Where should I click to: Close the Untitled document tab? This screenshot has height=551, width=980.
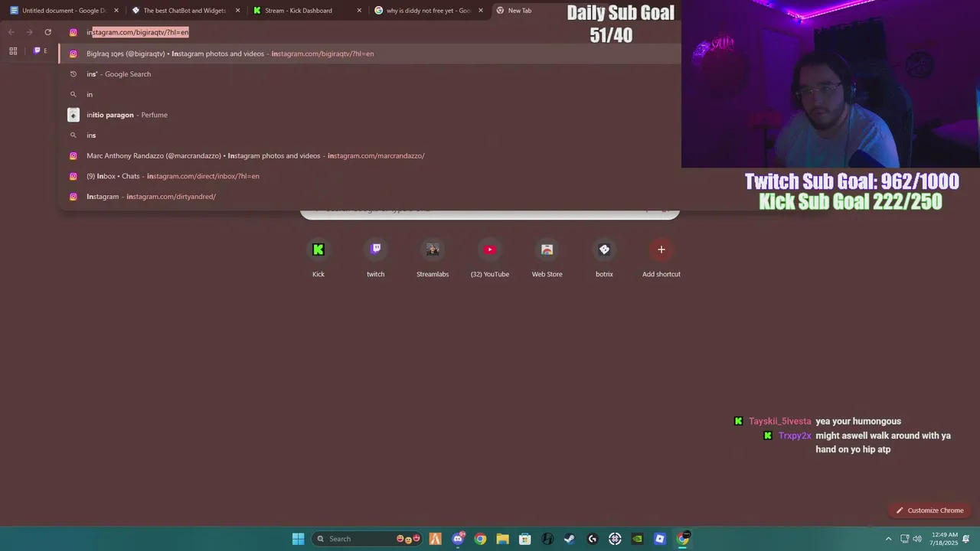click(x=116, y=11)
